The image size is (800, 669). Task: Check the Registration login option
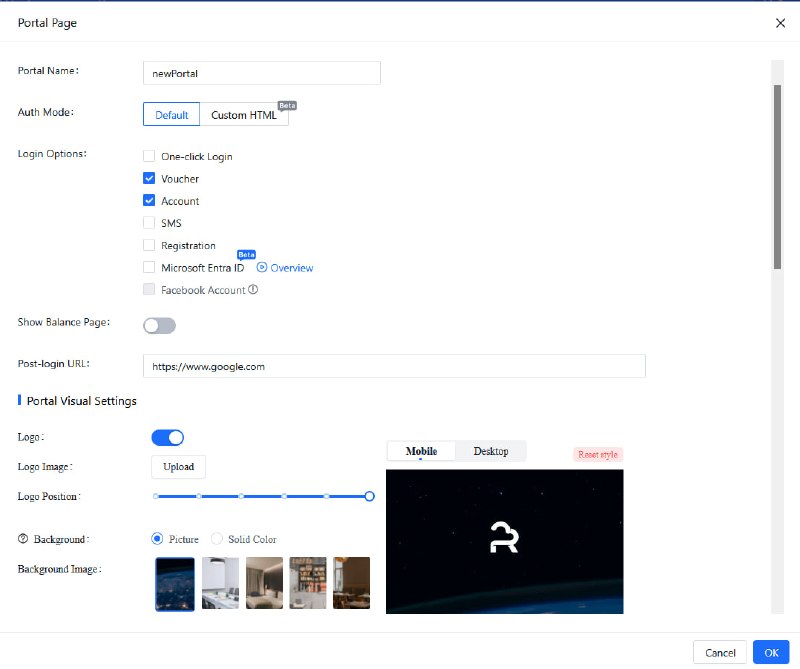pyautogui.click(x=149, y=245)
